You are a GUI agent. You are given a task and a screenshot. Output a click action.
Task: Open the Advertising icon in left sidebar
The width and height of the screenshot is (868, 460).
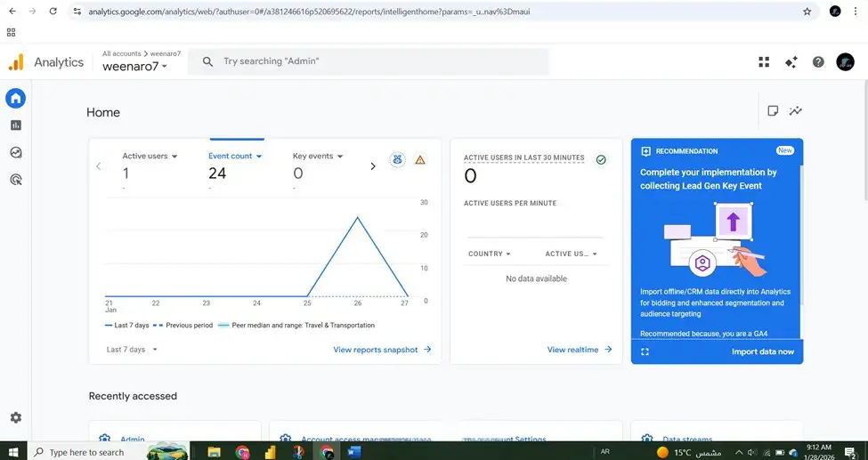15,180
